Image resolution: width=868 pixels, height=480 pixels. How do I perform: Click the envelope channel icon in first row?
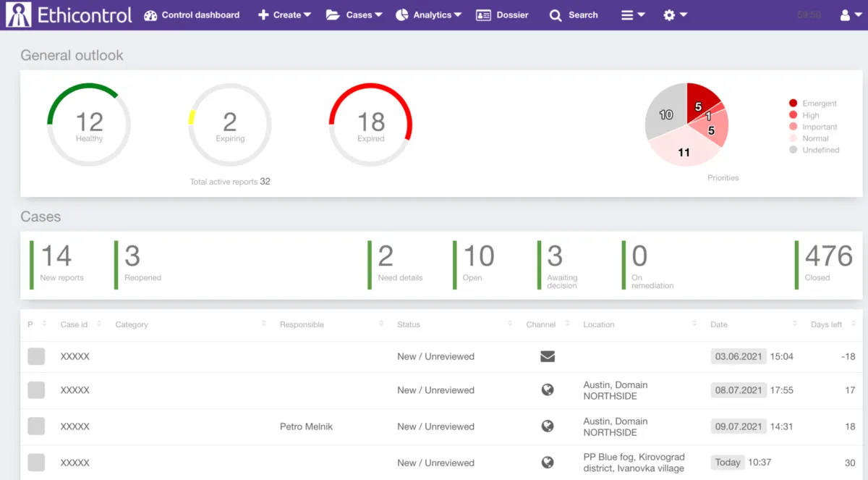click(x=548, y=356)
